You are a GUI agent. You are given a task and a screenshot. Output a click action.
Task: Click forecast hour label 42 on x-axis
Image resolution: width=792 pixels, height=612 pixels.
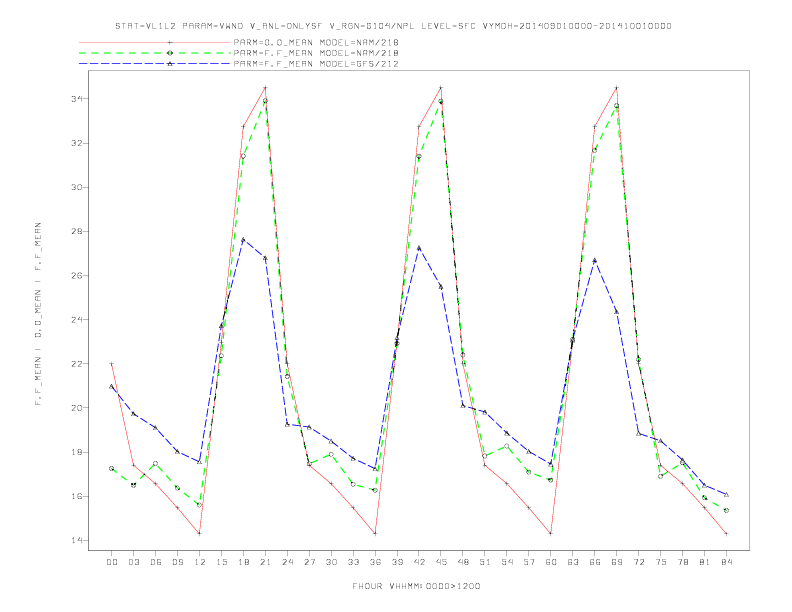coord(419,562)
